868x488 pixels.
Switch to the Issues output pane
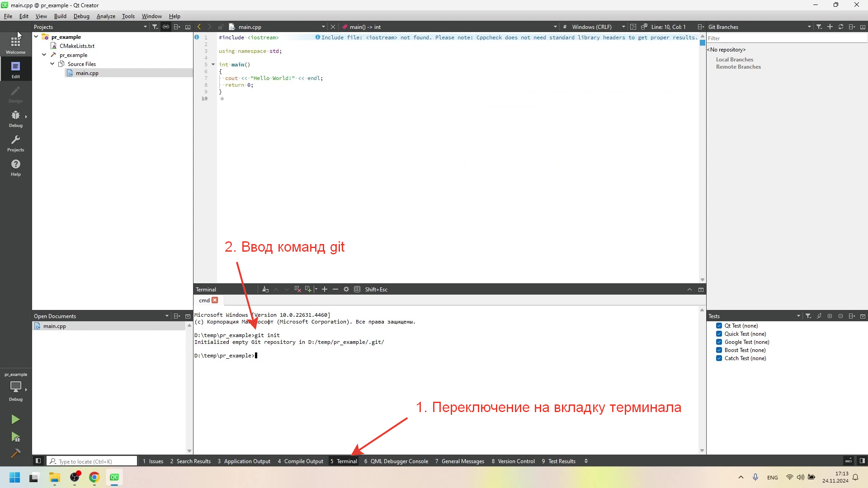tap(153, 461)
